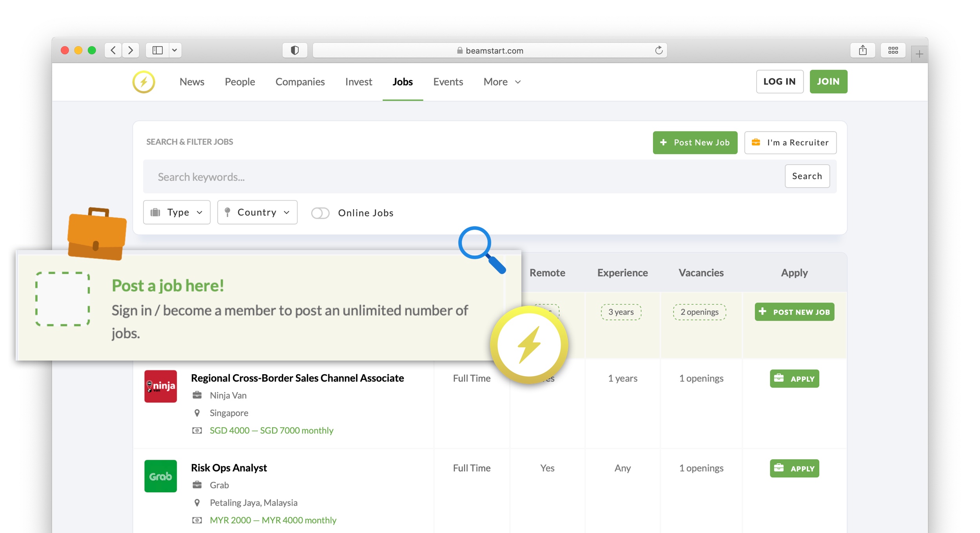Open the Invest nav item
980x533 pixels.
pos(359,82)
